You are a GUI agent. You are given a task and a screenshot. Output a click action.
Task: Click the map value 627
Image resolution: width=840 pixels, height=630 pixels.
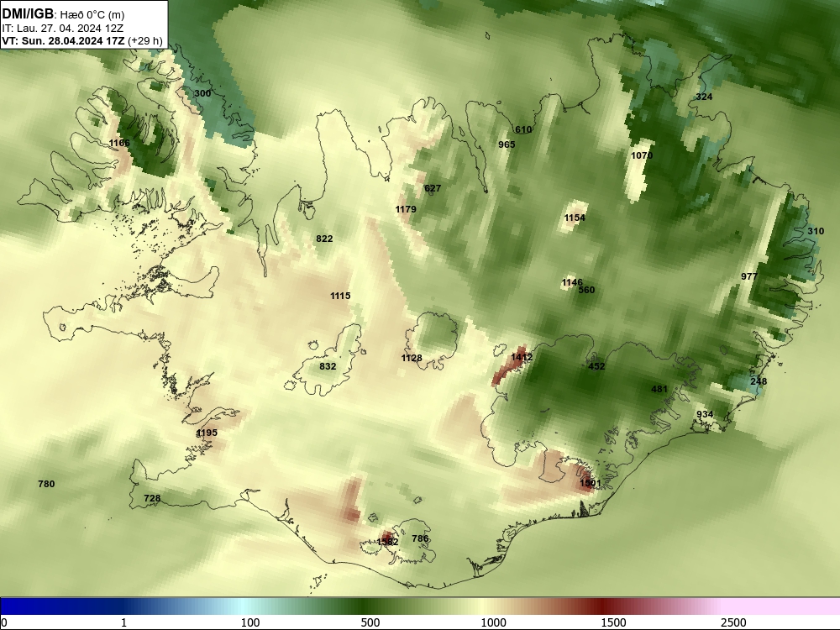(x=433, y=188)
